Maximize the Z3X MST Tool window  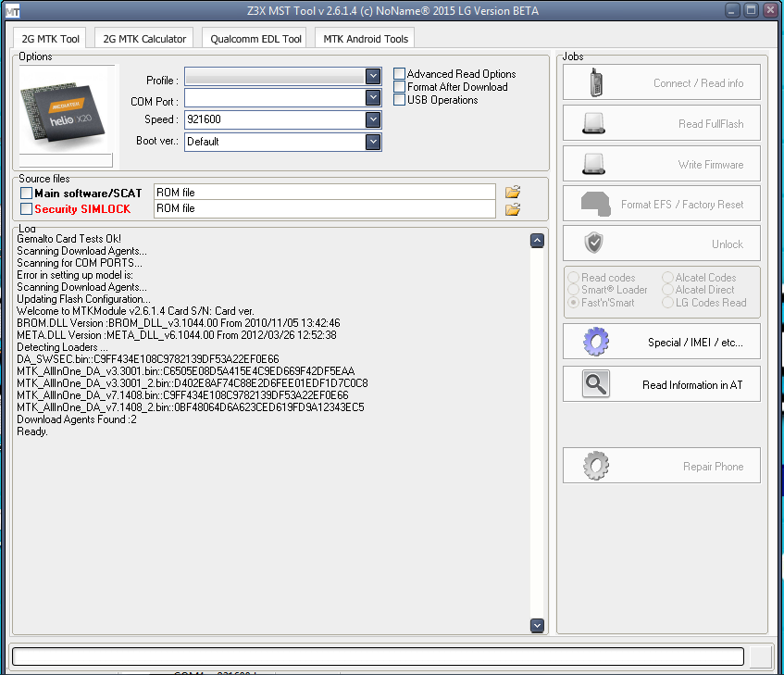tap(751, 10)
